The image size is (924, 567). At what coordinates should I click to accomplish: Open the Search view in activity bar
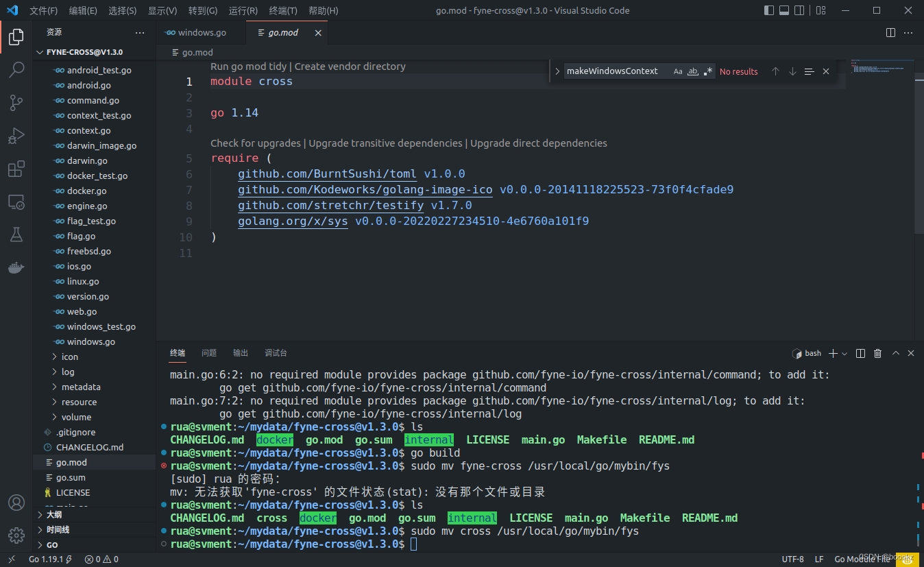click(16, 70)
